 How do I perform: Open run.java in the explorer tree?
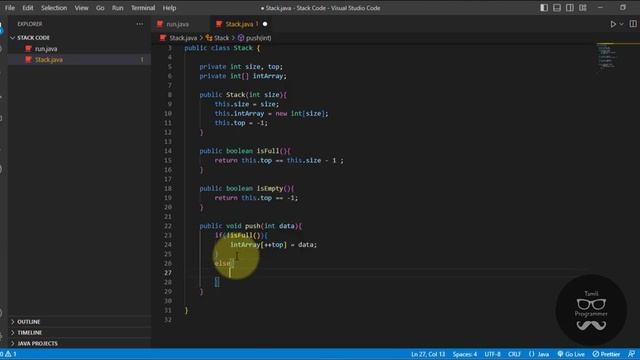tap(46, 49)
